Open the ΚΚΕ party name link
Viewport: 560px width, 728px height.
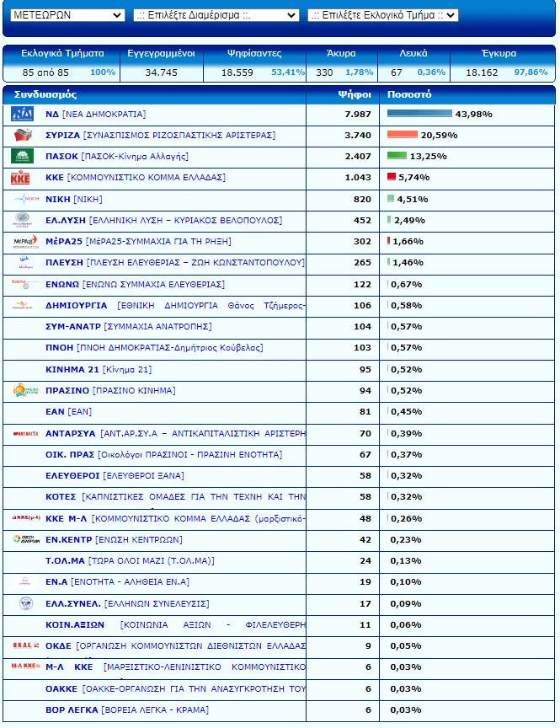click(136, 177)
